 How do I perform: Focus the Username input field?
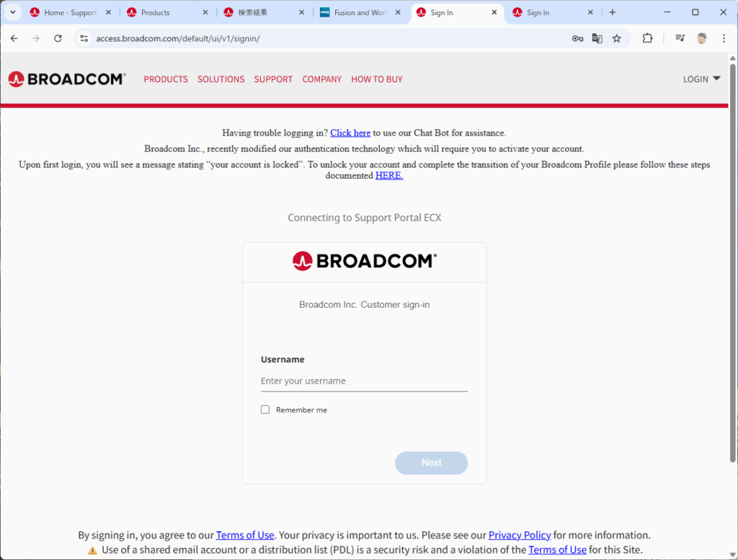pyautogui.click(x=364, y=381)
